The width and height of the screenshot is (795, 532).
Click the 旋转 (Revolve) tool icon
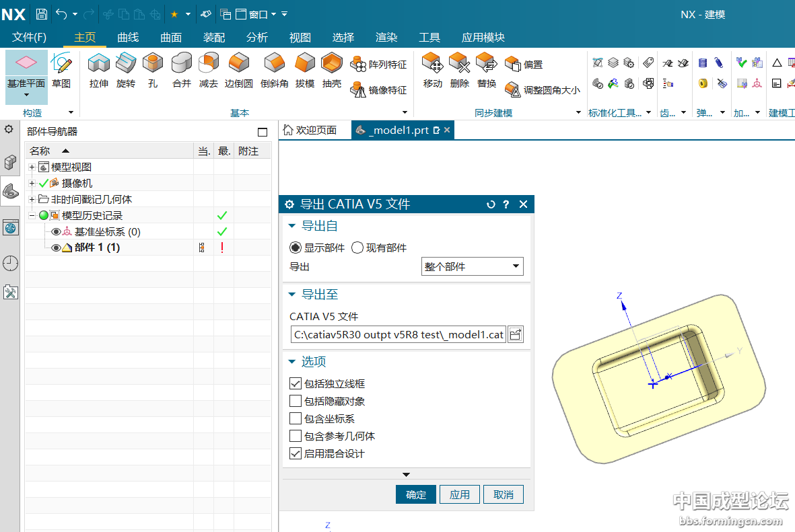point(126,71)
